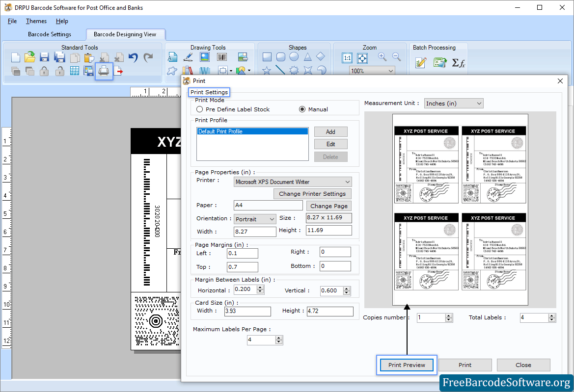Select the Barcode drawing tool
The width and height of the screenshot is (574, 392).
[x=222, y=57]
